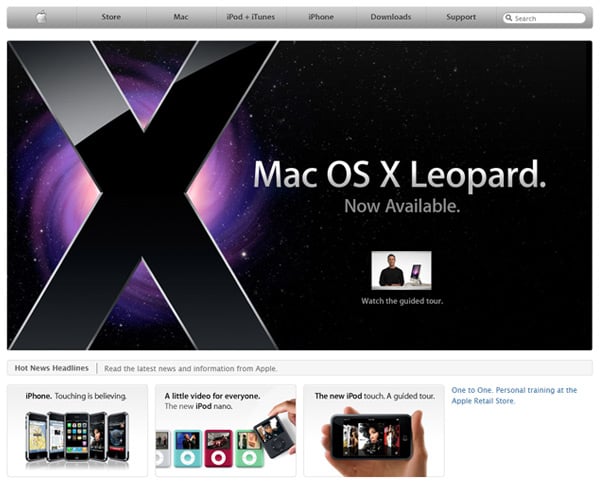Open A little video for everyone promo
Viewport: 600px width, 487px height.
226,430
